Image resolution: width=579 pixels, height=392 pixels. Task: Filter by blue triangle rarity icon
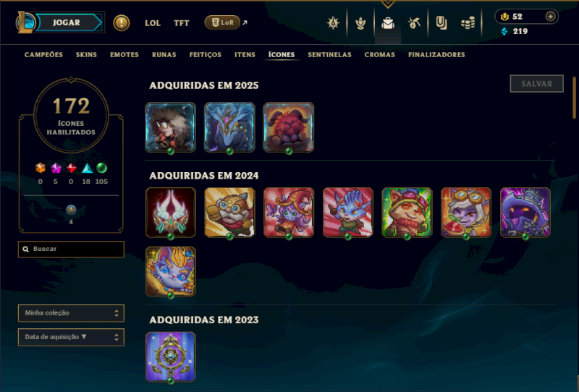click(x=86, y=169)
